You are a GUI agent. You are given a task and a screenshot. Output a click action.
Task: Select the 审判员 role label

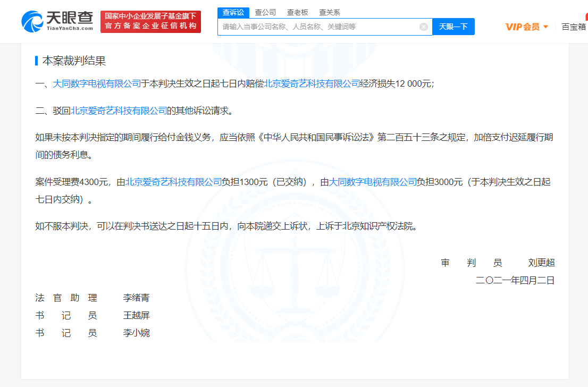pyautogui.click(x=472, y=263)
